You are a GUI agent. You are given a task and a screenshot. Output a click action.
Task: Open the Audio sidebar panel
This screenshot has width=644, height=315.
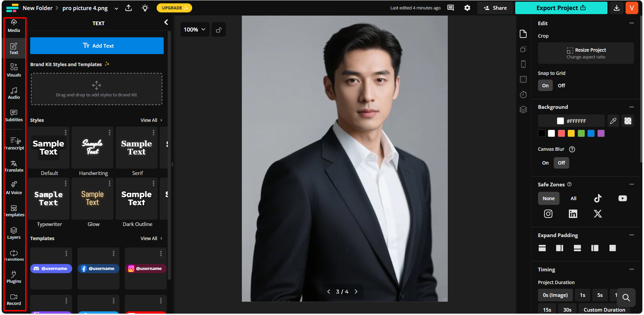coord(14,93)
